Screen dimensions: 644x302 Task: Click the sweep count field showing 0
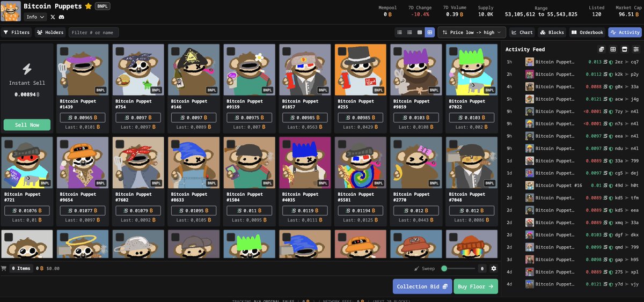[482, 268]
